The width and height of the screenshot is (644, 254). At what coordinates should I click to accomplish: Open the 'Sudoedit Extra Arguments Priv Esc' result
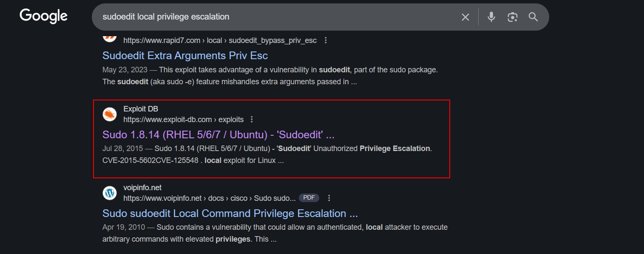(185, 56)
